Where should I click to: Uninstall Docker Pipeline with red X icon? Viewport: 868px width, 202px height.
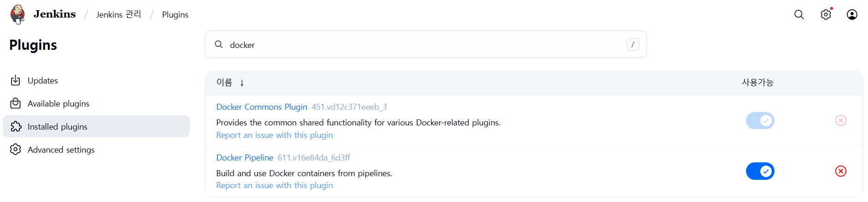841,171
